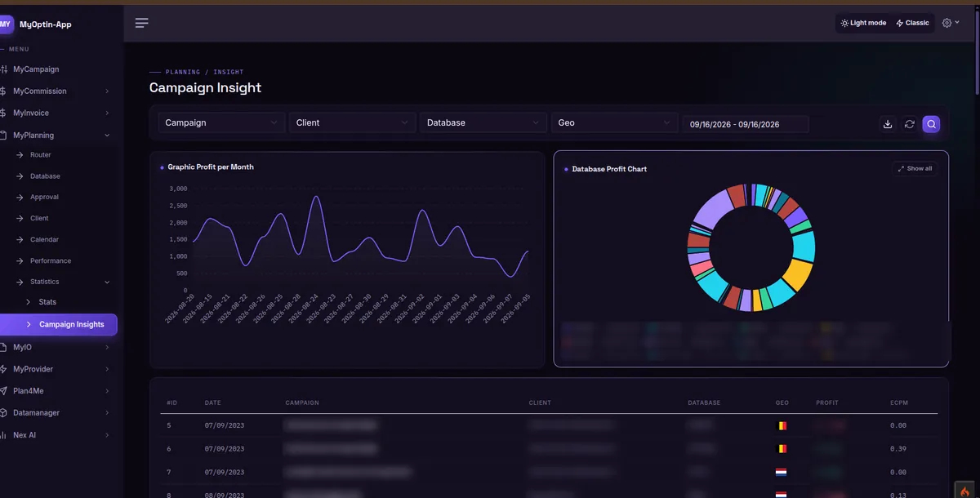The image size is (980, 498).
Task: Click the MyProvider sidebar icon
Action: [x=3, y=369]
